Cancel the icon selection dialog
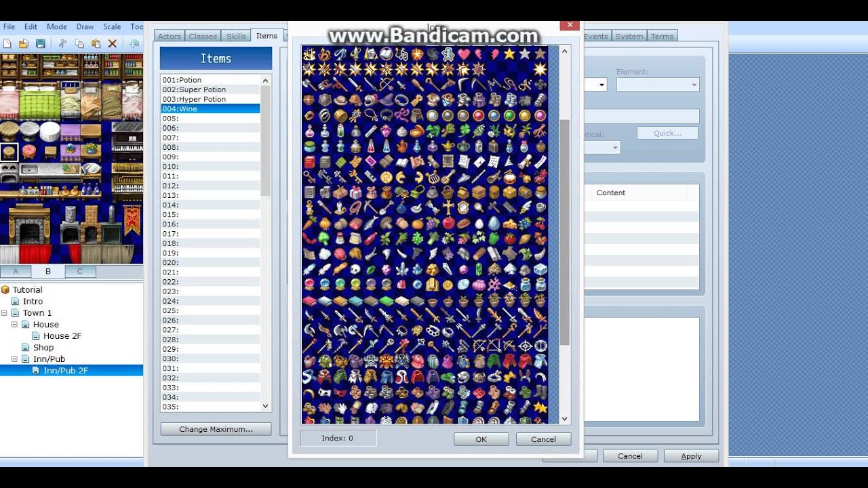This screenshot has height=488, width=868. 543,439
